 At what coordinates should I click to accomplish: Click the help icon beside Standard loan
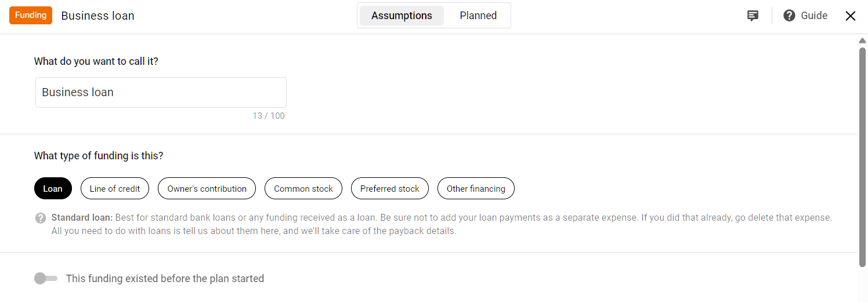tap(41, 218)
